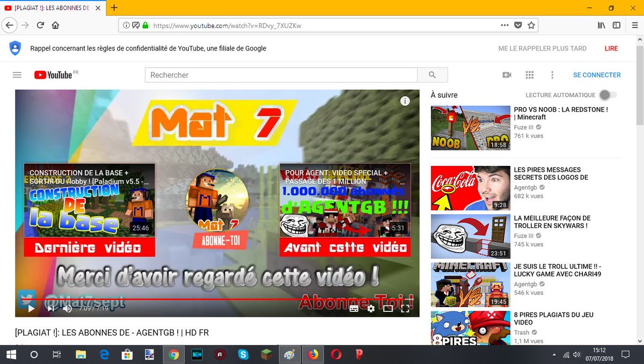Screen dimensions: 644x364
Task: Open the browser home page icon
Action: 55,25
